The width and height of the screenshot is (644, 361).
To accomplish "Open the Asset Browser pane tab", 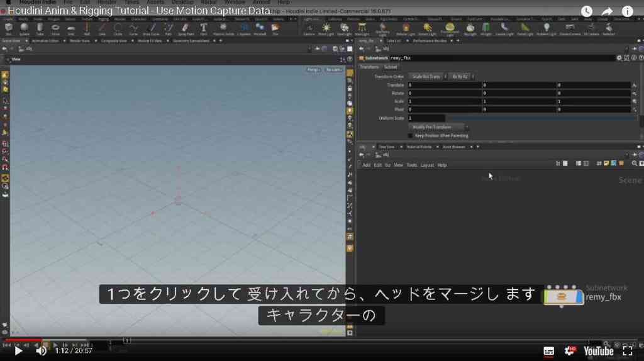I will (x=454, y=147).
